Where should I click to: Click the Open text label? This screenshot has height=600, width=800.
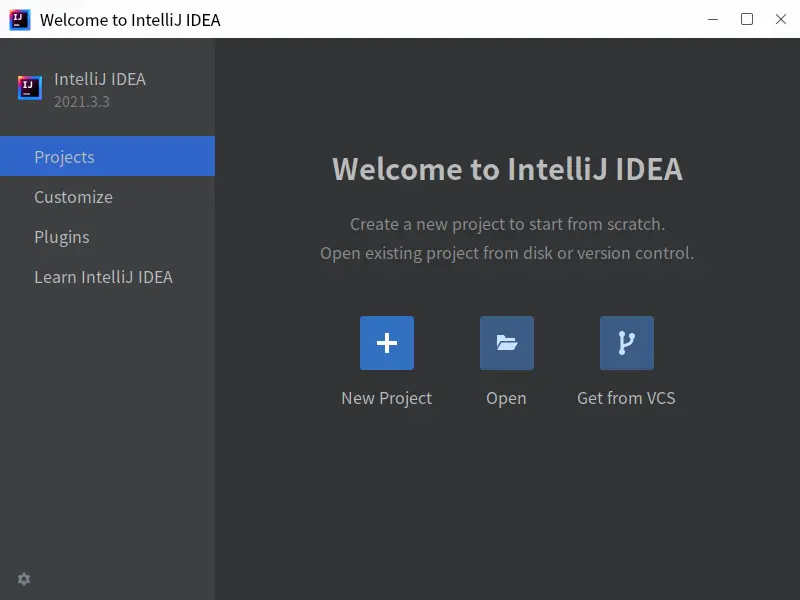pos(506,398)
